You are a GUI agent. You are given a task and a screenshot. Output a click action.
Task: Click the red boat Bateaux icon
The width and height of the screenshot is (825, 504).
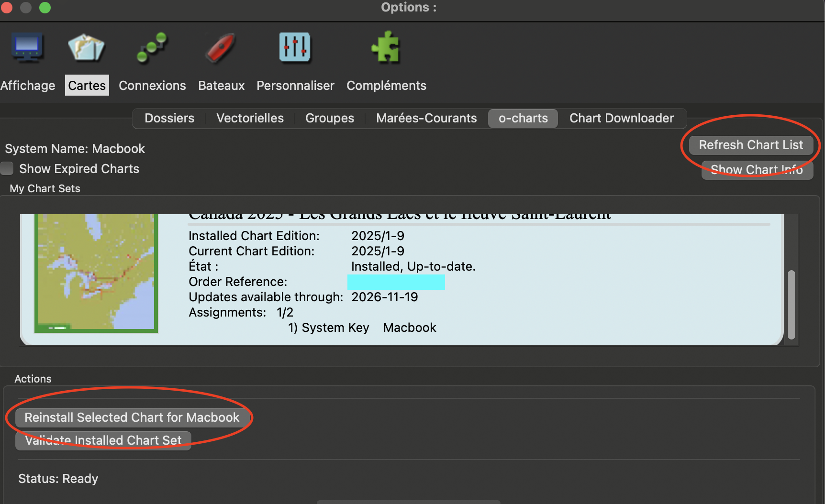click(x=221, y=48)
